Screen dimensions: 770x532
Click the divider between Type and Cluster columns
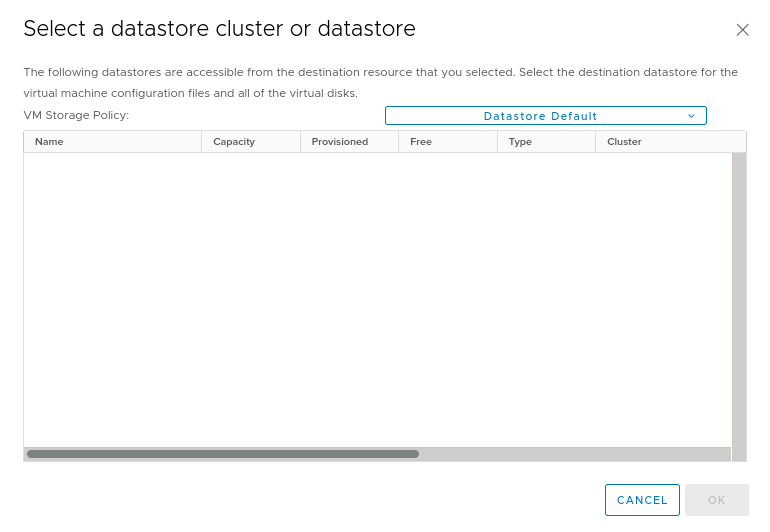596,142
